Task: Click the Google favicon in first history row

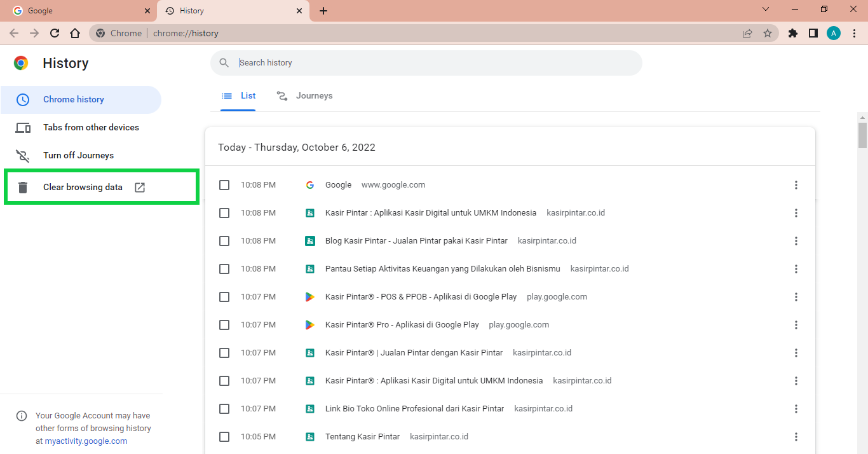Action: click(x=310, y=185)
